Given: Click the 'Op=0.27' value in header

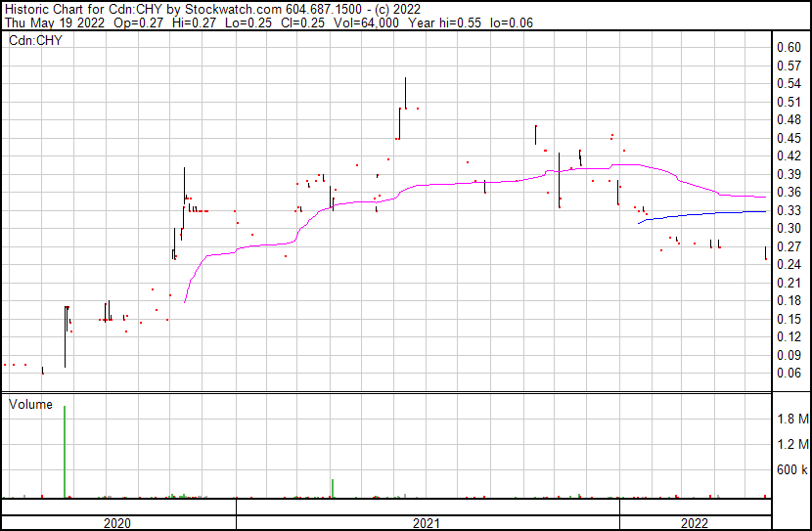Looking at the screenshot, I should [138, 22].
